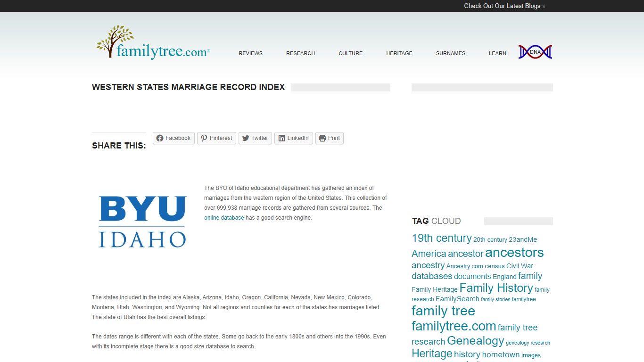Select the England tag
The width and height of the screenshot is (644, 362).
(504, 277)
